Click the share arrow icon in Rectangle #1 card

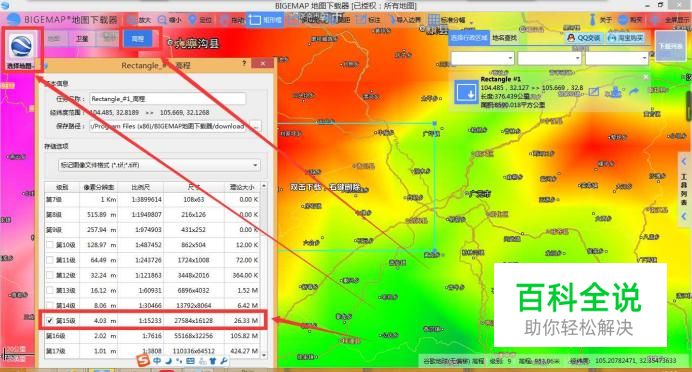[x=634, y=92]
